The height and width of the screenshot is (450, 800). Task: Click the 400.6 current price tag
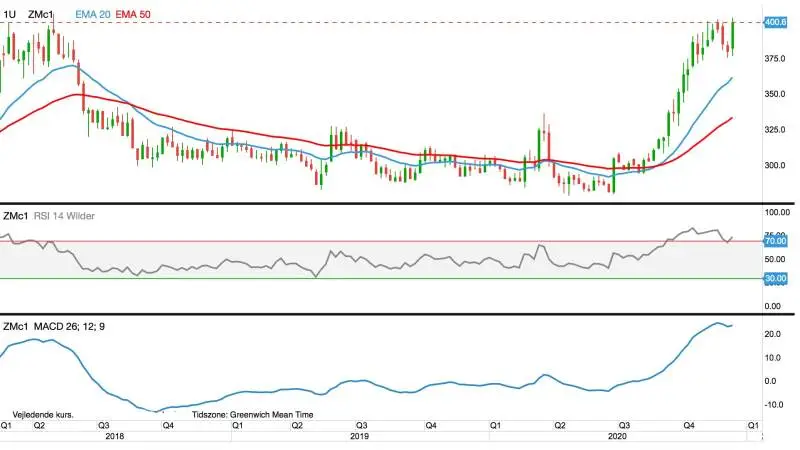pyautogui.click(x=776, y=22)
